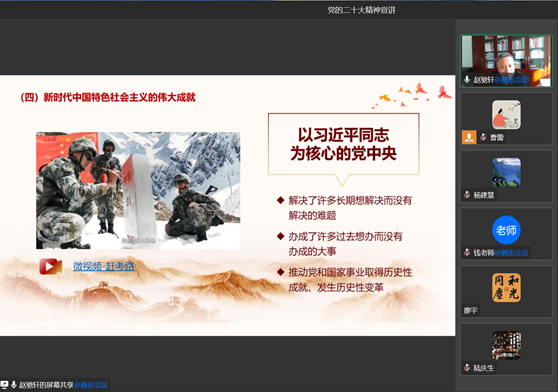Click the 和光同尘 avatar of 唐宇
The height and width of the screenshot is (392, 558).
506,288
